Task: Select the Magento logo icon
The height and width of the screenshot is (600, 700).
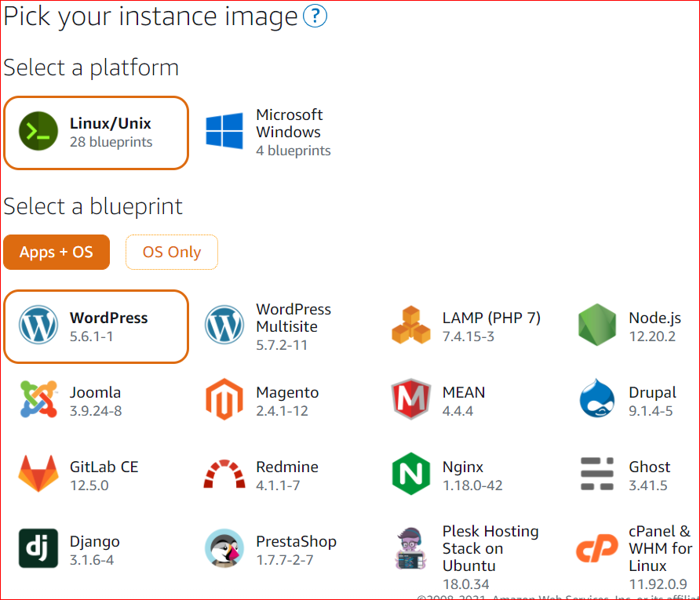Action: coord(224,400)
